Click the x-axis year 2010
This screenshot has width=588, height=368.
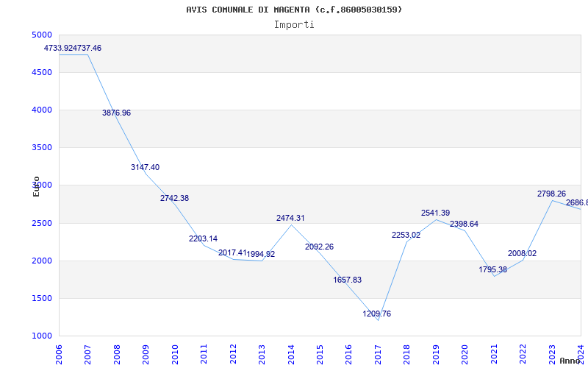click(175, 355)
